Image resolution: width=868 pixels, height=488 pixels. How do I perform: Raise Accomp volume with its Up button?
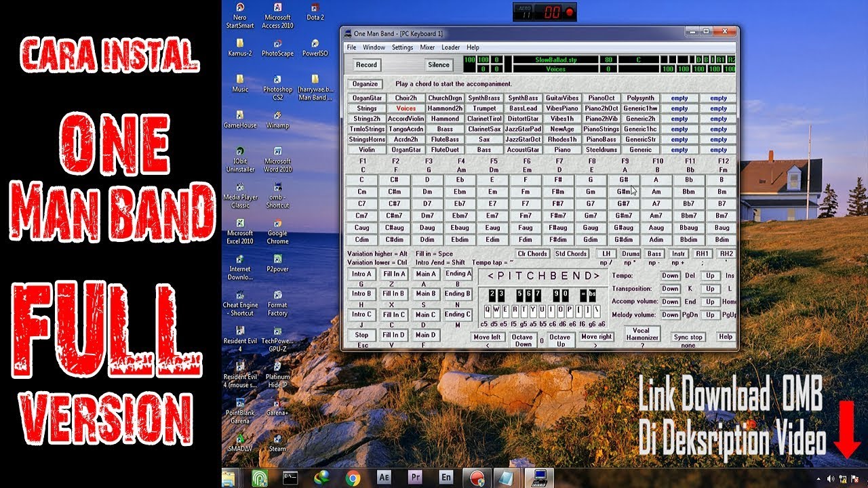(x=710, y=302)
